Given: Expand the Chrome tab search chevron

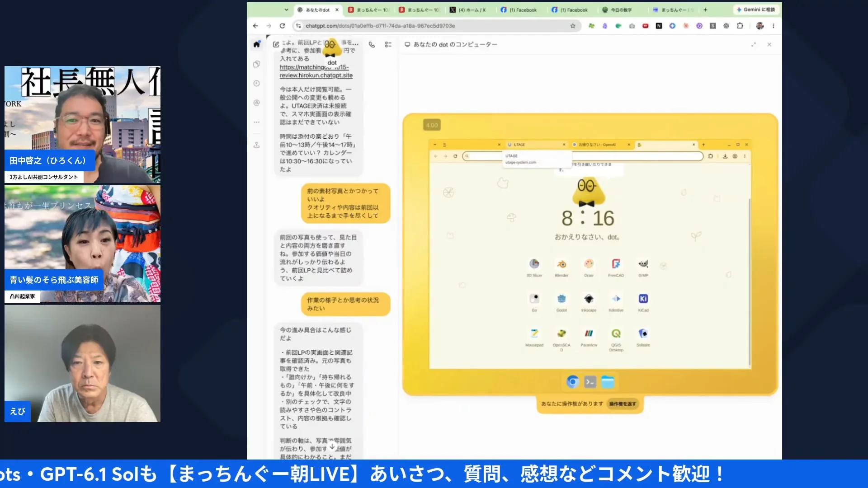Looking at the screenshot, I should pos(286,9).
